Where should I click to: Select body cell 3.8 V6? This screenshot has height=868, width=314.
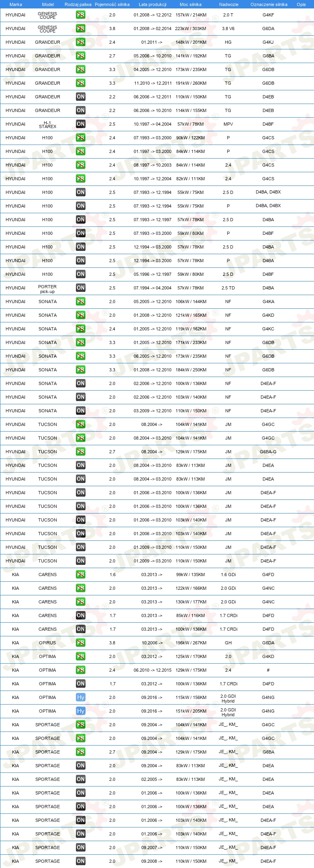(228, 29)
